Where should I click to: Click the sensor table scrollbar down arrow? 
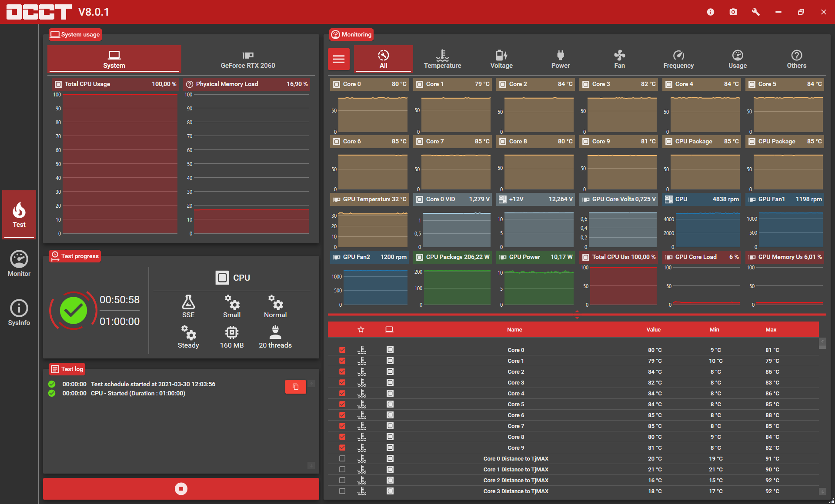click(822, 491)
